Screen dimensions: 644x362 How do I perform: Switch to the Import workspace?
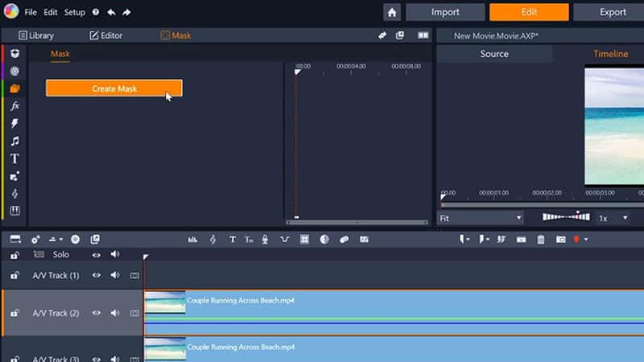click(445, 12)
